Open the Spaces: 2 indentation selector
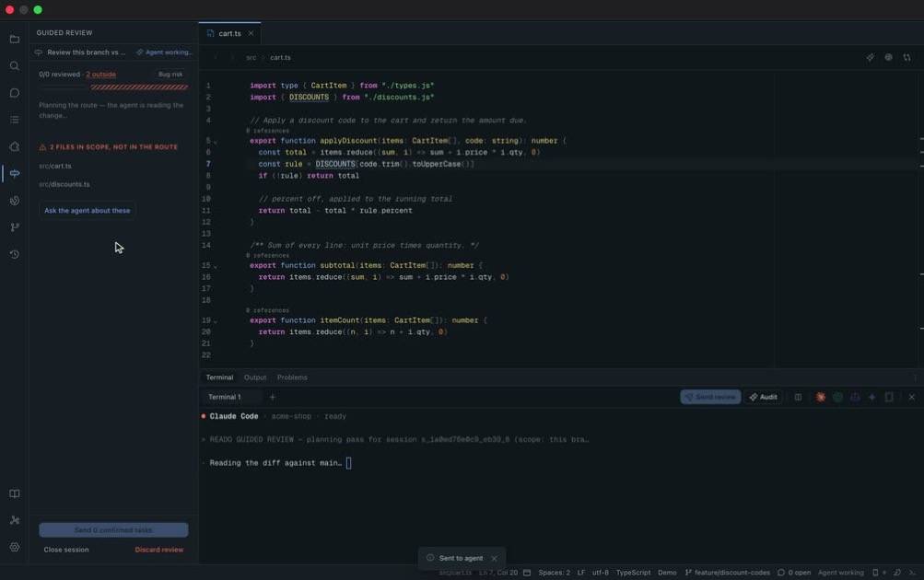924x580 pixels. (x=554, y=573)
